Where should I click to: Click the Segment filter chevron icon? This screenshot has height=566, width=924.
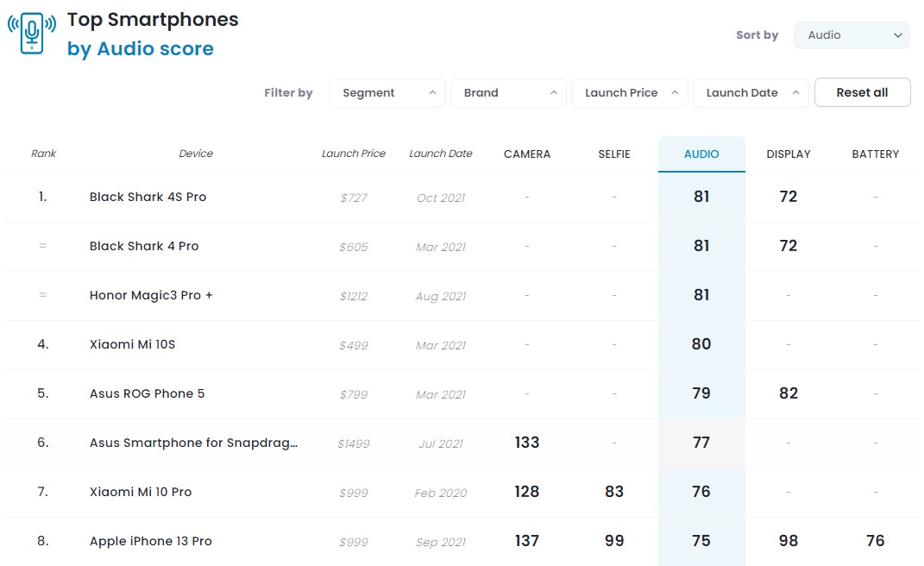coord(432,92)
